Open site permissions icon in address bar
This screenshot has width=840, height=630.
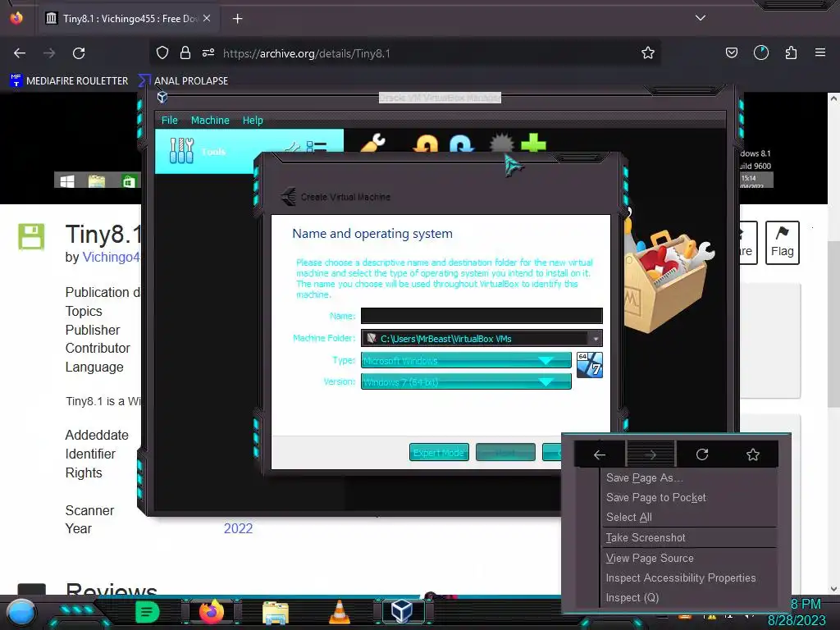pos(208,52)
